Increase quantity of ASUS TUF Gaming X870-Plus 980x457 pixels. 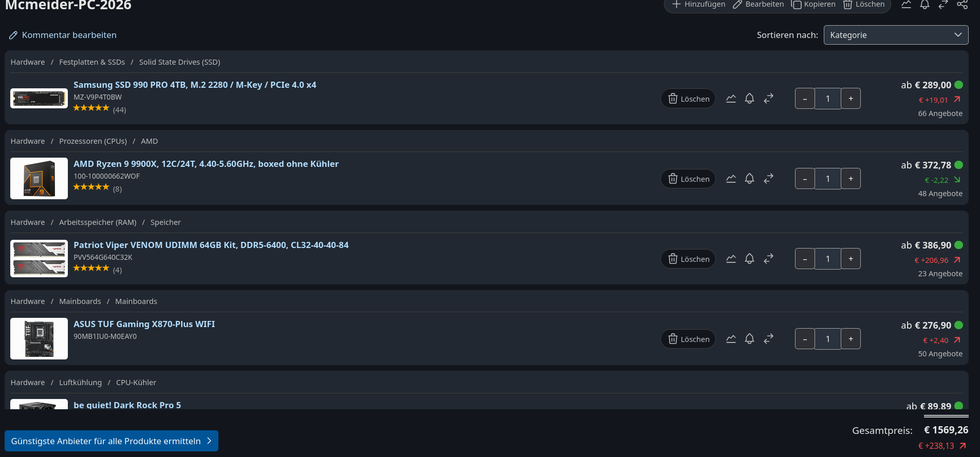(x=850, y=339)
